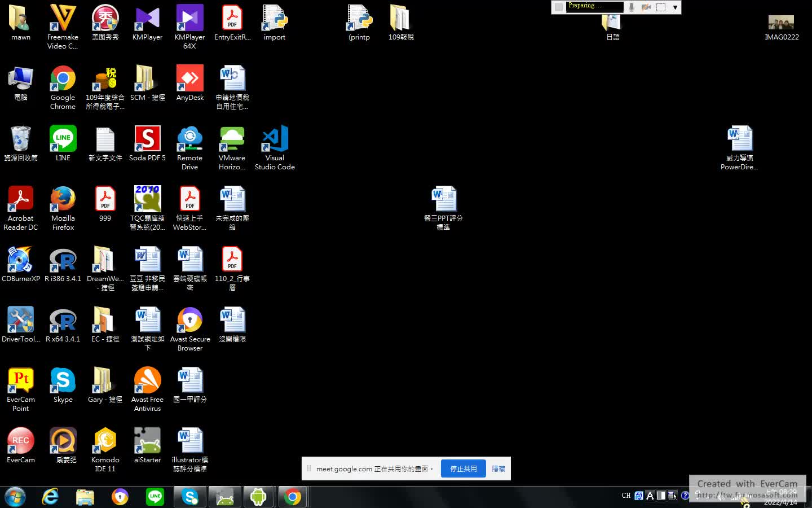Open the Windows Start menu

pyautogui.click(x=15, y=497)
